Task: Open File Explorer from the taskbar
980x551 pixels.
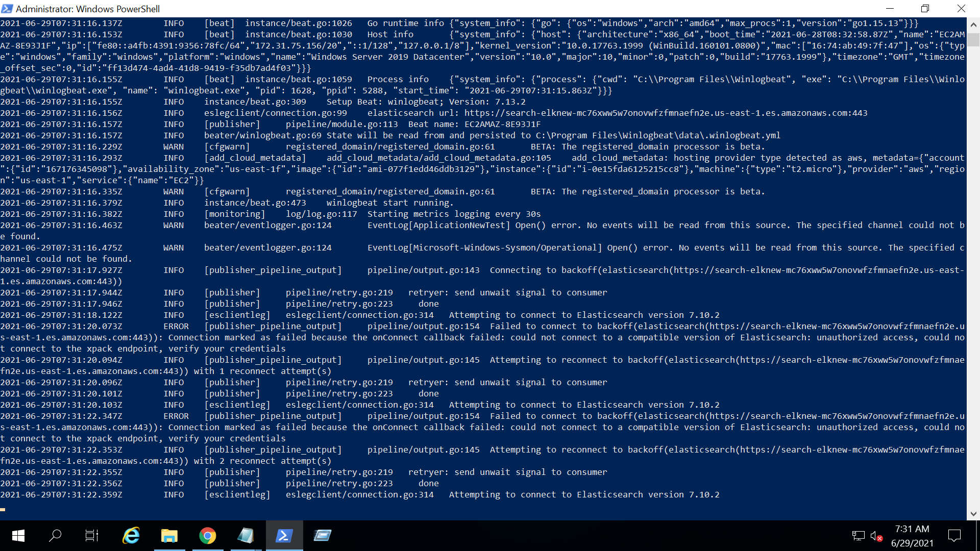Action: (x=169, y=536)
